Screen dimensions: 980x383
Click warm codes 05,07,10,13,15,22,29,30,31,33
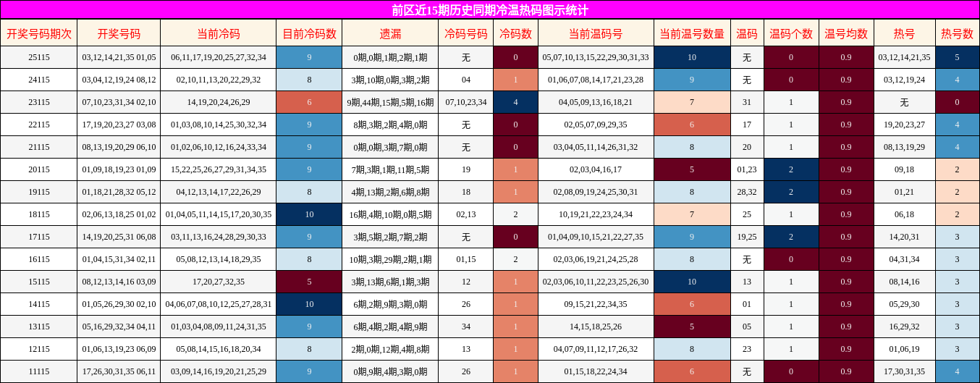click(596, 57)
